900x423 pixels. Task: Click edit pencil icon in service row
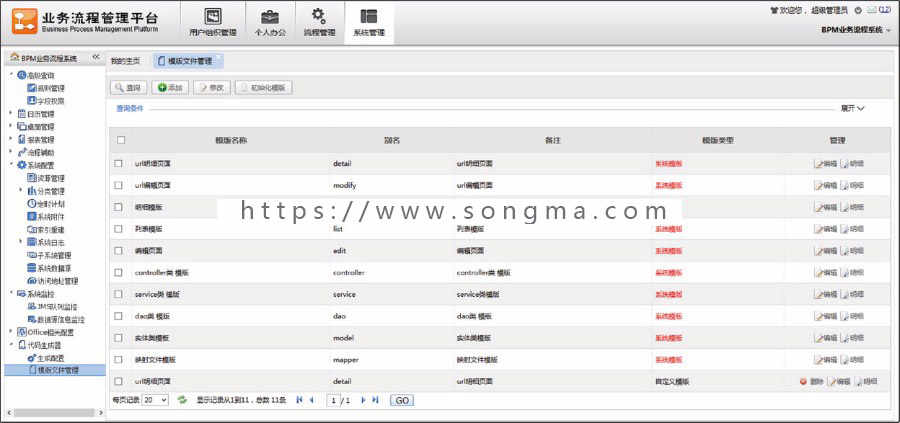pos(819,294)
